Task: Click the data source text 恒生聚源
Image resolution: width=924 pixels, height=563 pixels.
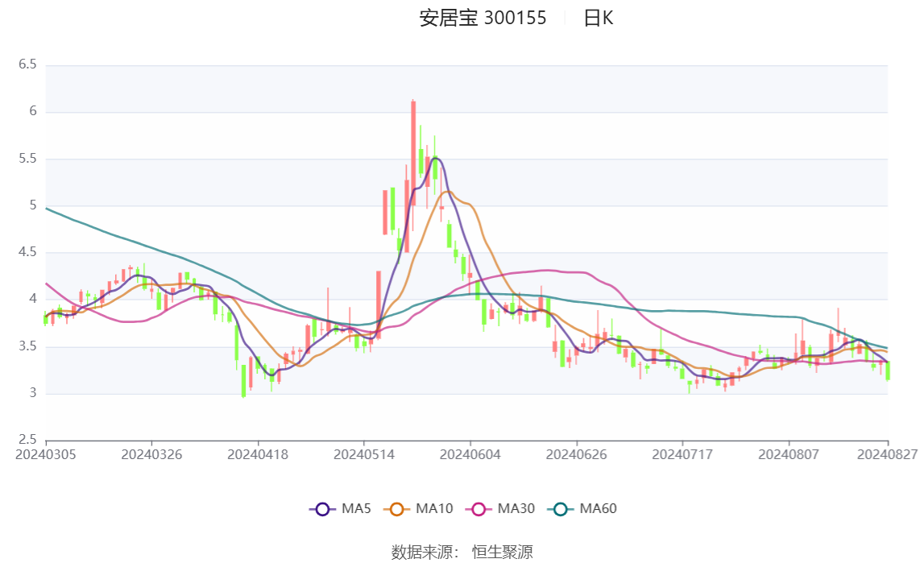Action: point(502,552)
